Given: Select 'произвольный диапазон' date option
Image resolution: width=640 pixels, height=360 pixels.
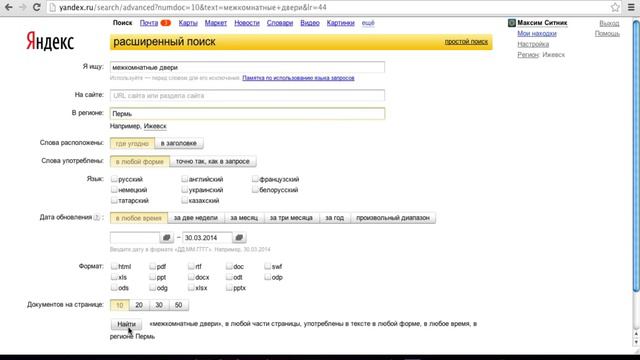Looking at the screenshot, I should point(393,218).
